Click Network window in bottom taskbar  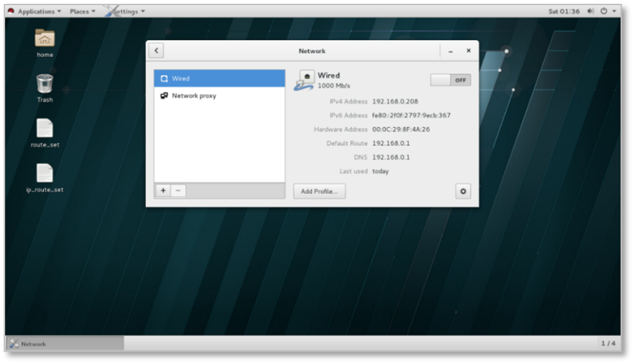click(65, 343)
